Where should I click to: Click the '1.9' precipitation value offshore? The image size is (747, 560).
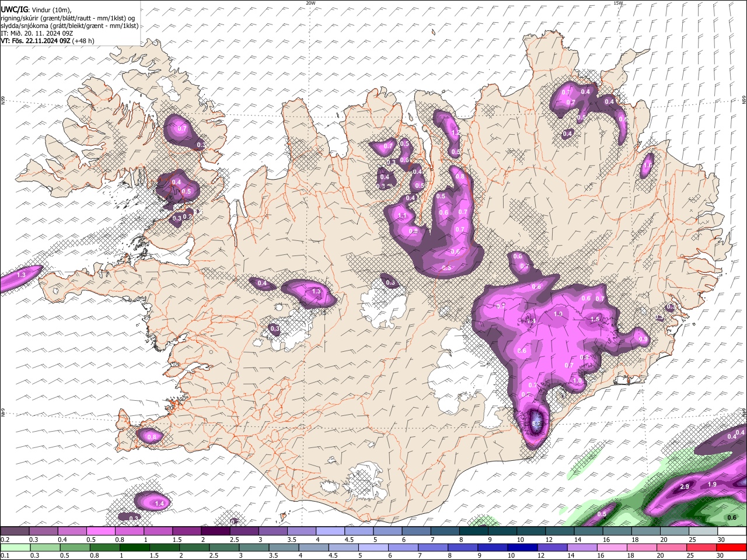[712, 485]
